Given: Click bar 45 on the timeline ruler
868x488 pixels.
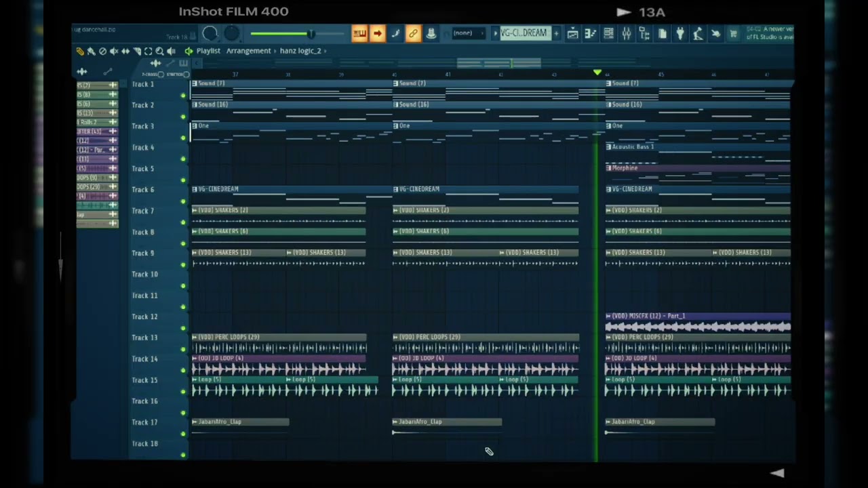Looking at the screenshot, I should 661,75.
